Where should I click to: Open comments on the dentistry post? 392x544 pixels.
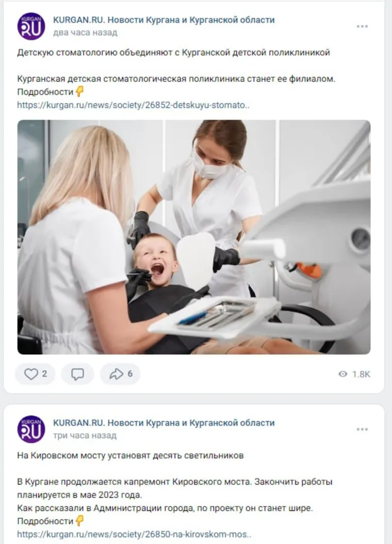click(77, 374)
